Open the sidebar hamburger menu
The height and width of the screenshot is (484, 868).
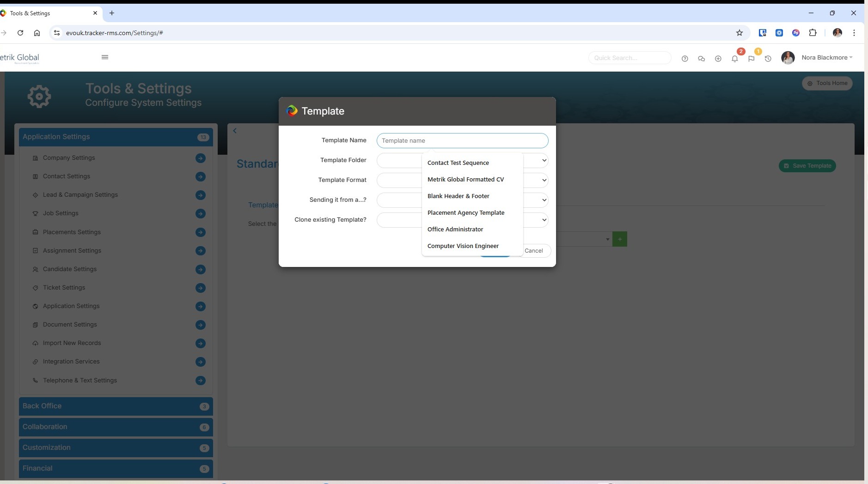point(105,57)
